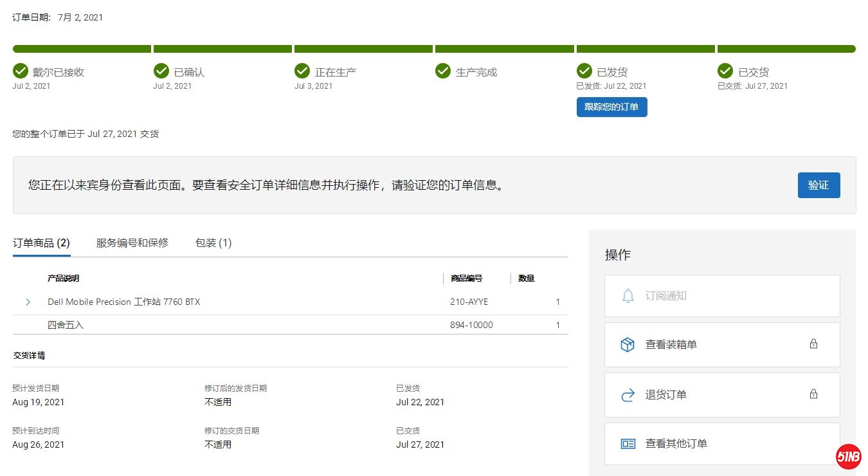Switch to the 订单商品 (2) tab
This screenshot has height=476, width=868.
pyautogui.click(x=41, y=243)
